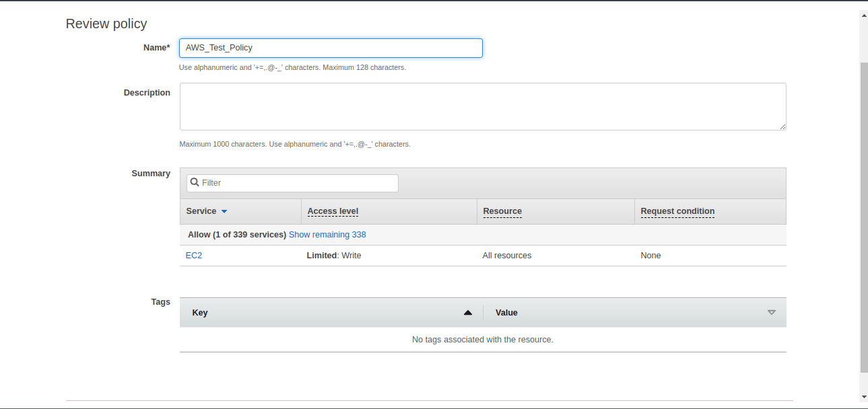868x409 pixels.
Task: Sort tags by Key column
Action: click(x=200, y=313)
